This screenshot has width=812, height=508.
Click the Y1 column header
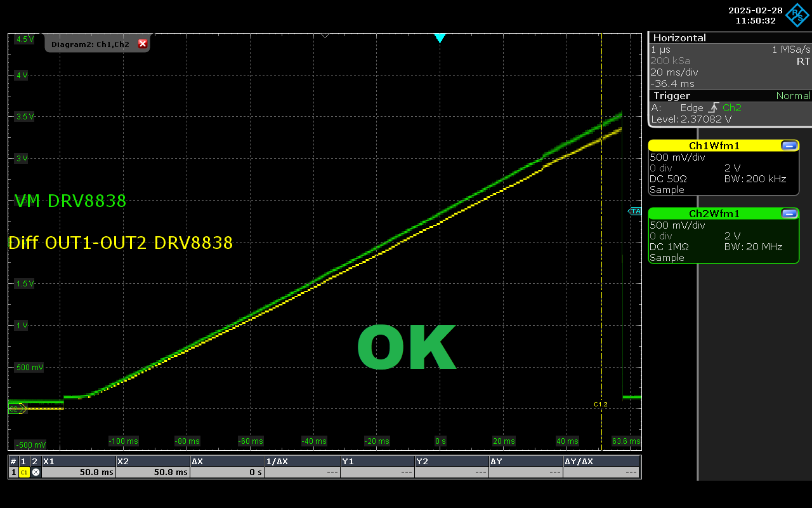[377, 461]
